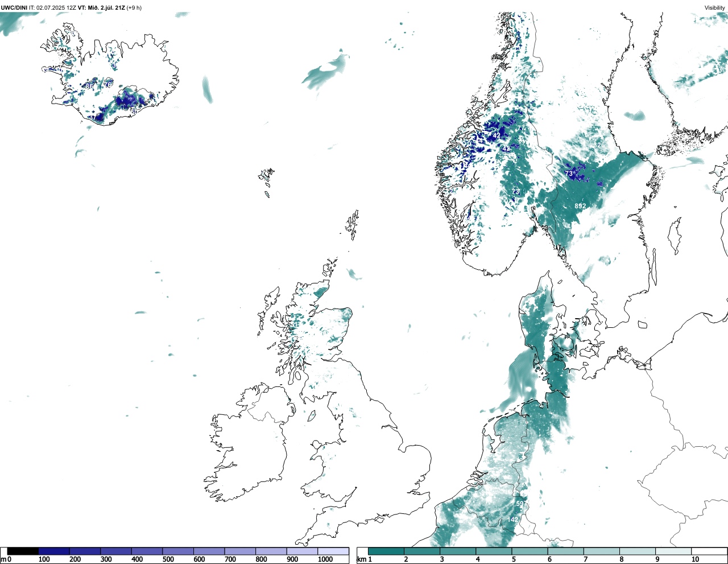Click the 6 tick label on the kilometre scale
728x564 pixels.
coord(549,559)
